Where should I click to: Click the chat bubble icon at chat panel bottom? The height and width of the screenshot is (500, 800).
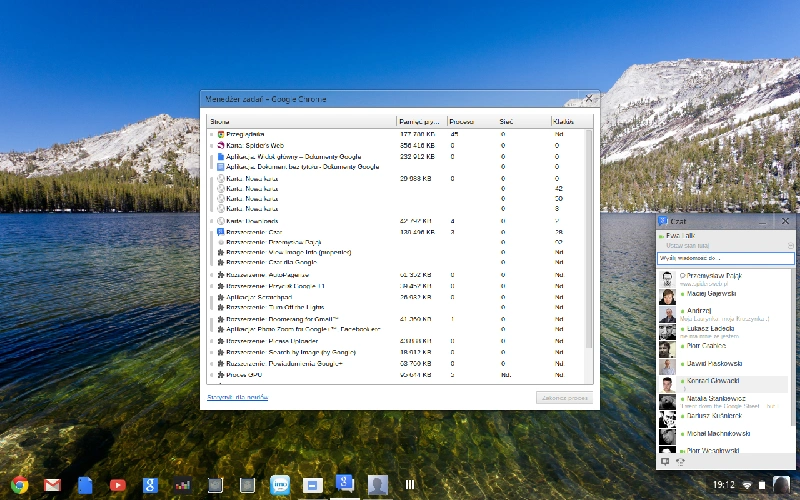click(x=665, y=462)
